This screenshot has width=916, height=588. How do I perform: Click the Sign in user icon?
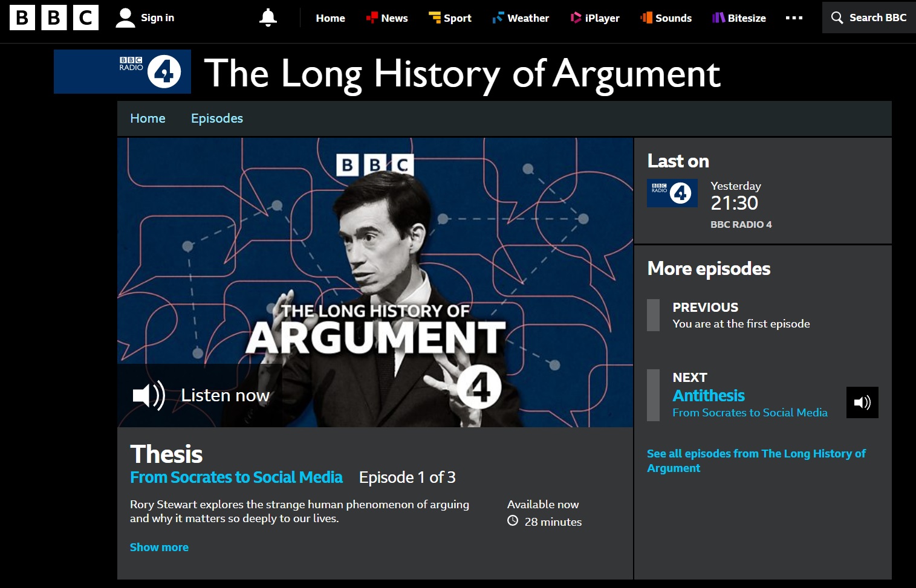coord(125,18)
